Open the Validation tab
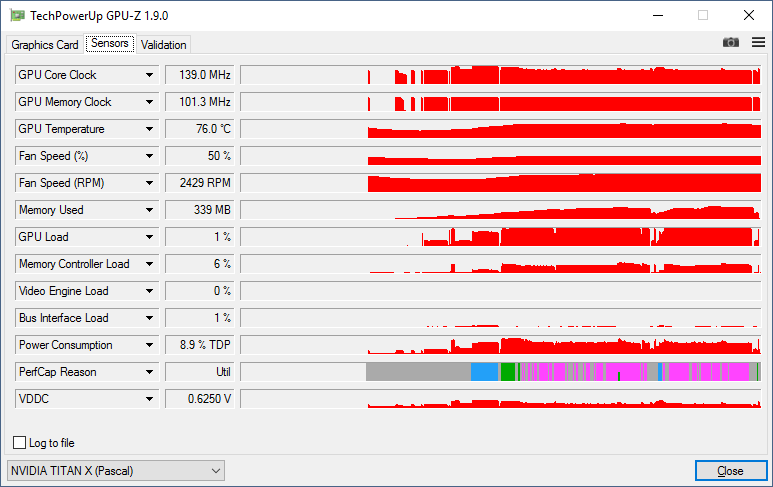This screenshot has height=487, width=773. click(164, 45)
